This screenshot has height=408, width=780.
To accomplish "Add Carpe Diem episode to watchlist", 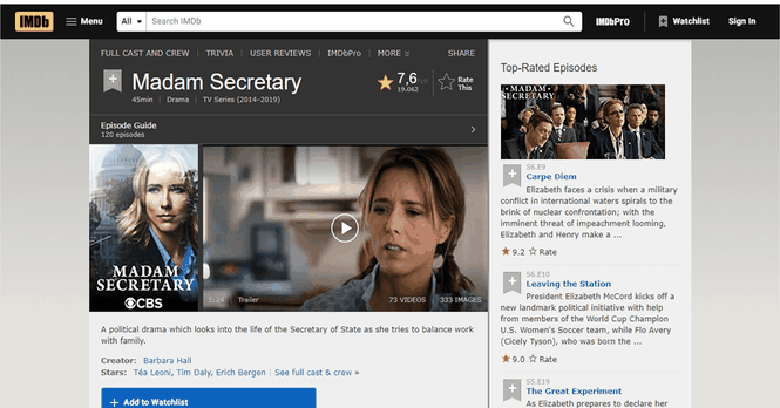I will [511, 174].
